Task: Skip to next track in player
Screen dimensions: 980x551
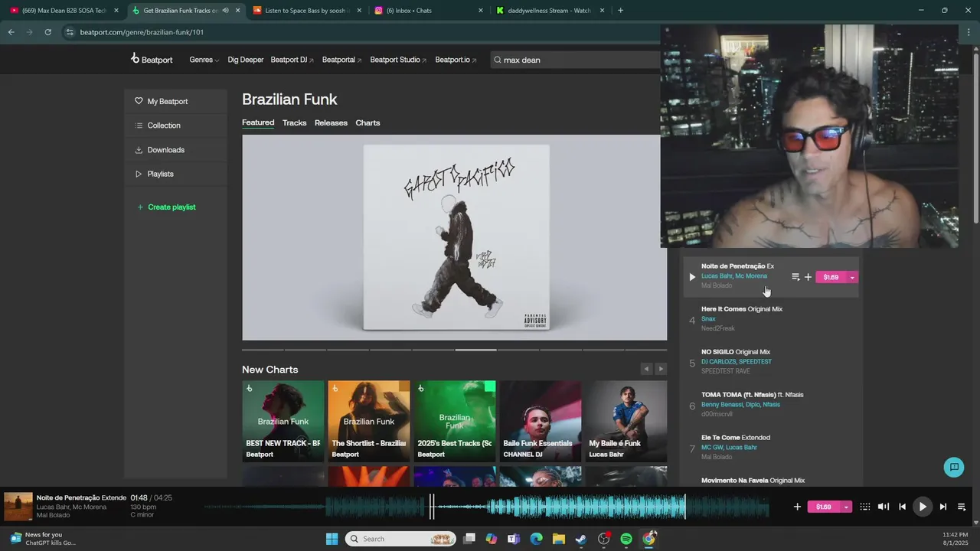Action: point(942,507)
